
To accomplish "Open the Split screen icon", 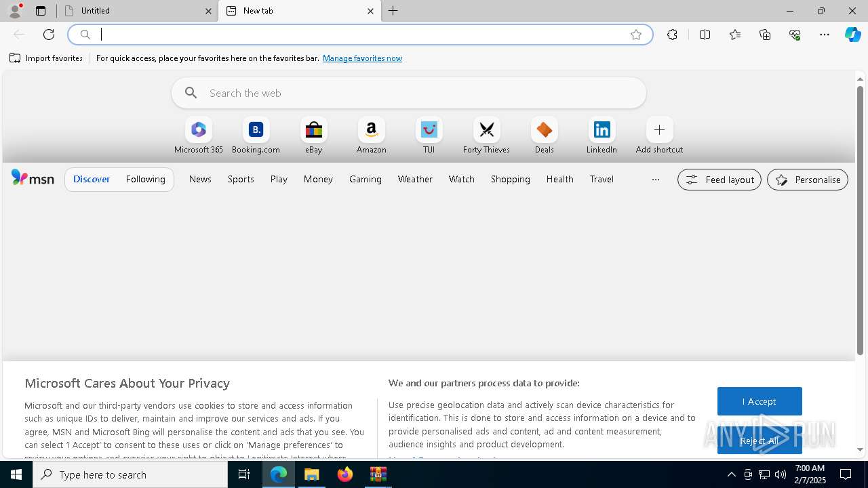I will tap(705, 35).
